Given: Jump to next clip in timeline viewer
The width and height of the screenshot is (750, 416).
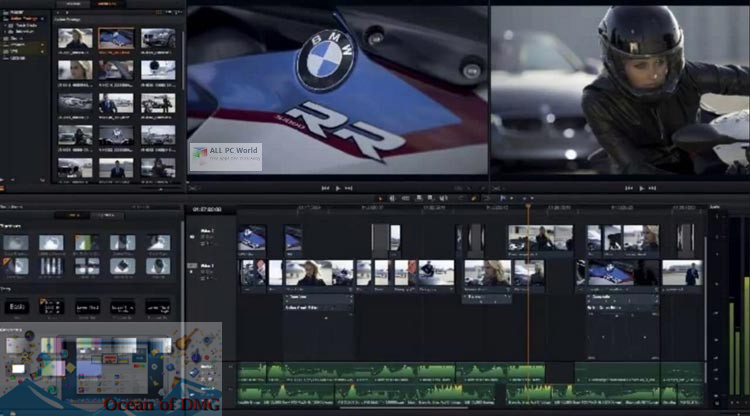Looking at the screenshot, I should pos(654,187).
